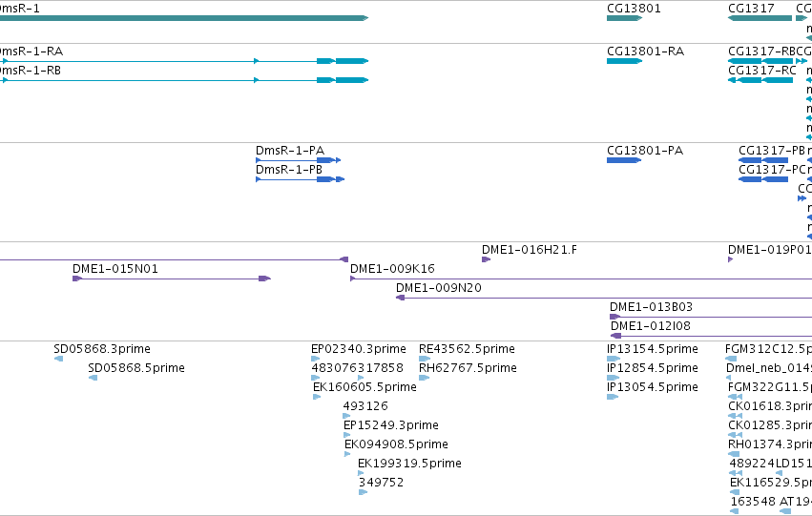Click the 493126 feature
Image resolution: width=812 pixels, height=516 pixels.
coord(346,416)
